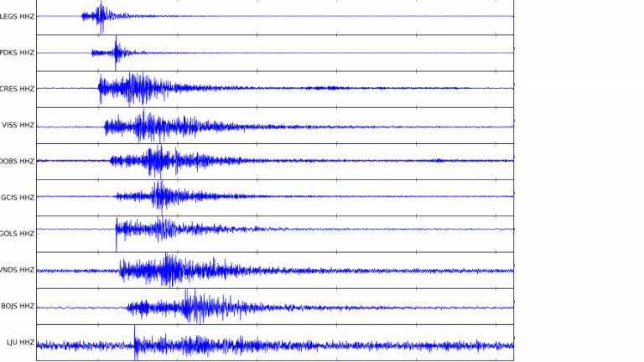Pick the event onset on VNDS waveform
644x362 pixels.
[x=121, y=270]
